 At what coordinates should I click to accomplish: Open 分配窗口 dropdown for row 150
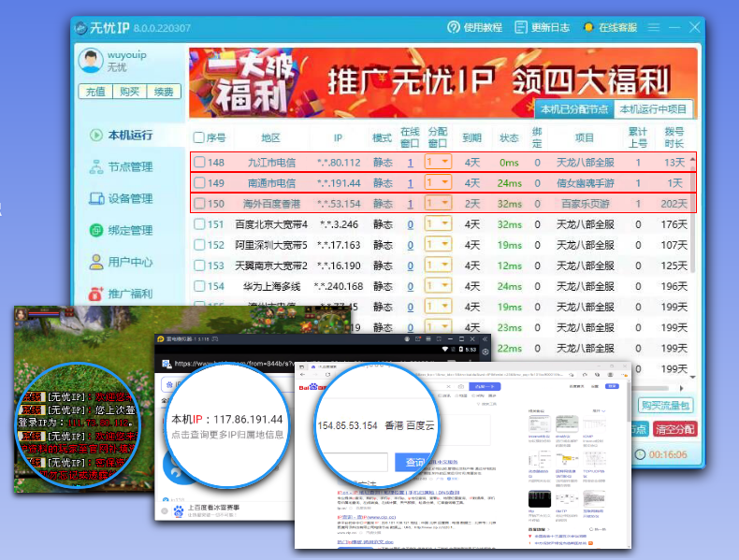[438, 203]
